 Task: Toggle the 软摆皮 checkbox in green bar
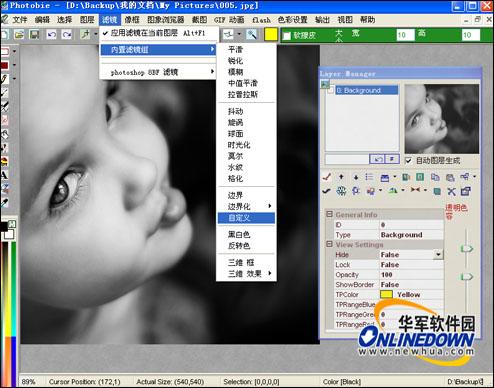pyautogui.click(x=286, y=36)
